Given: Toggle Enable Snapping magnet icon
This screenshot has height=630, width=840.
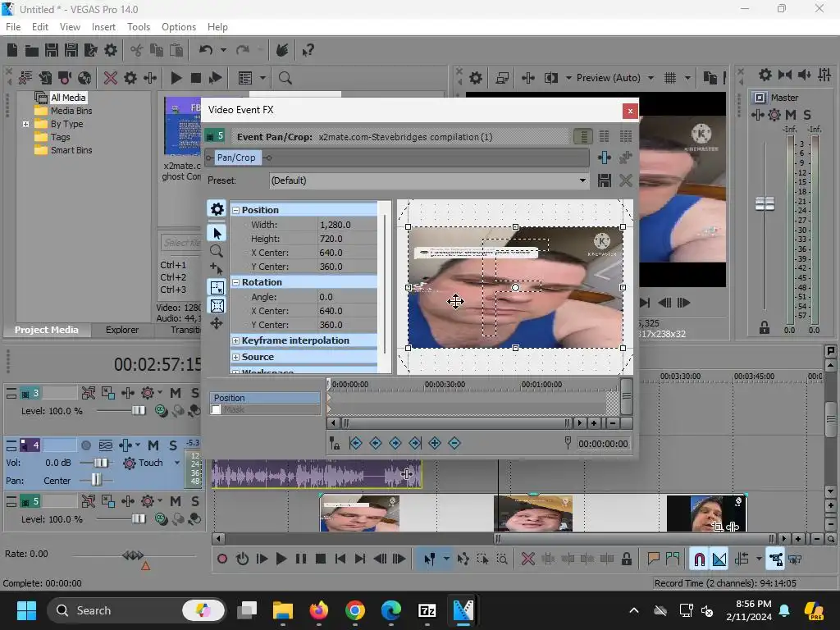Looking at the screenshot, I should 699,559.
